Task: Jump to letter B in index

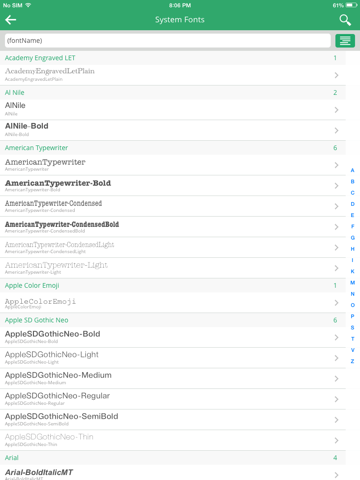Action: [x=352, y=182]
